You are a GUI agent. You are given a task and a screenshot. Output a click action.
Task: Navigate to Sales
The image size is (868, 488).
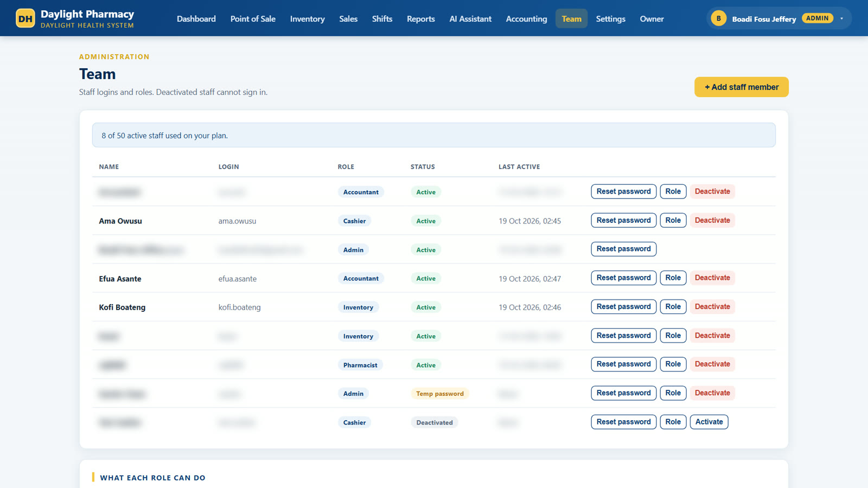click(348, 18)
